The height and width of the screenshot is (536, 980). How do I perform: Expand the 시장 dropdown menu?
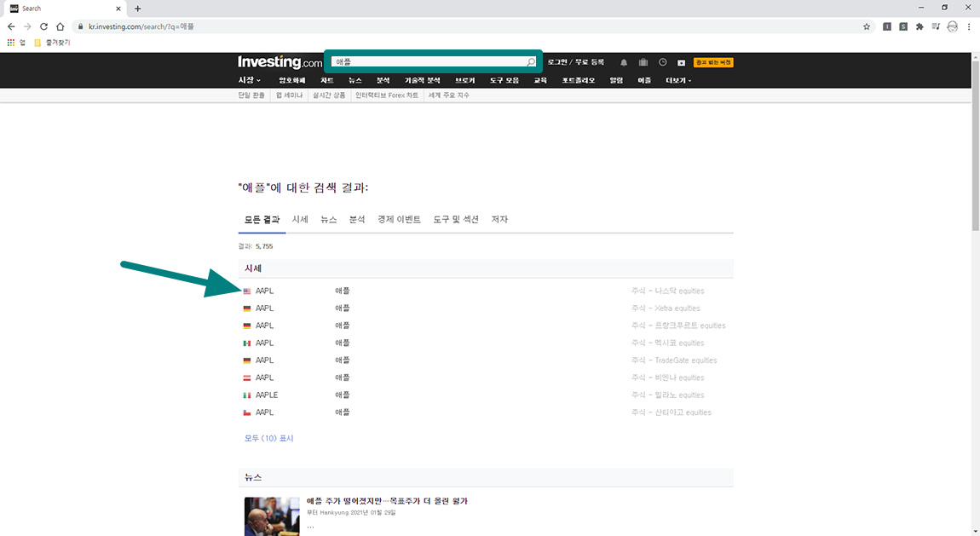tap(250, 80)
